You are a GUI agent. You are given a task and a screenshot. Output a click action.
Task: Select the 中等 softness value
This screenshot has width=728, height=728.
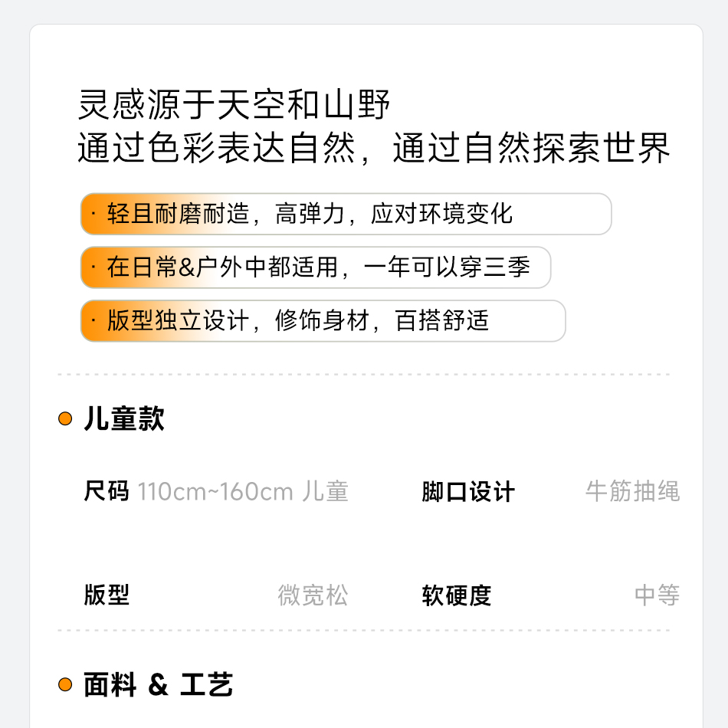coord(657,595)
